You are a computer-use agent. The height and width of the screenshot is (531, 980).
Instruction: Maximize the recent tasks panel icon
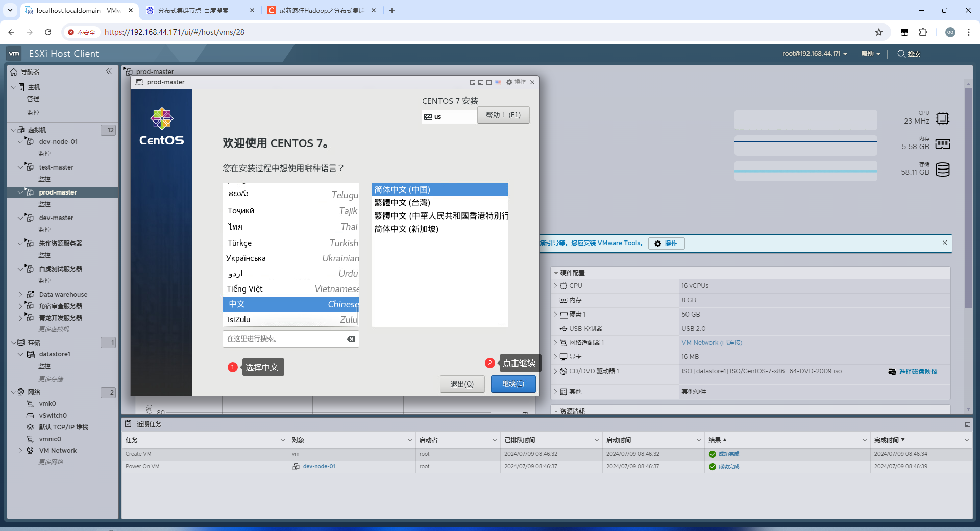967,424
